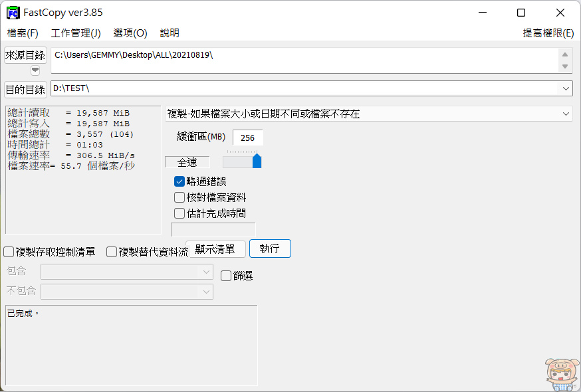Open the 選項(O) menu
Screen dimensions: 581x392
coord(130,33)
